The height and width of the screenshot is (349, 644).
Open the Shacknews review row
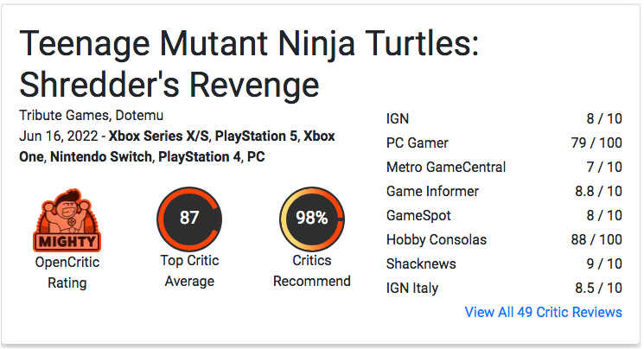tap(504, 264)
